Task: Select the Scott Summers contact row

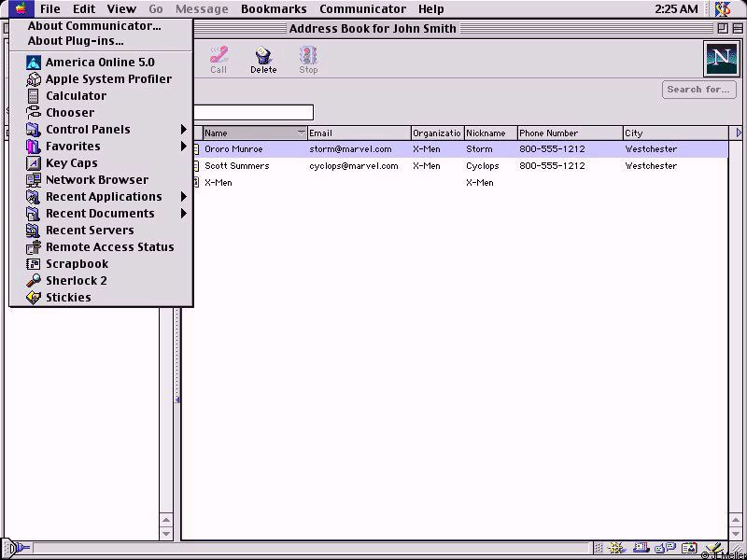Action: 237,166
